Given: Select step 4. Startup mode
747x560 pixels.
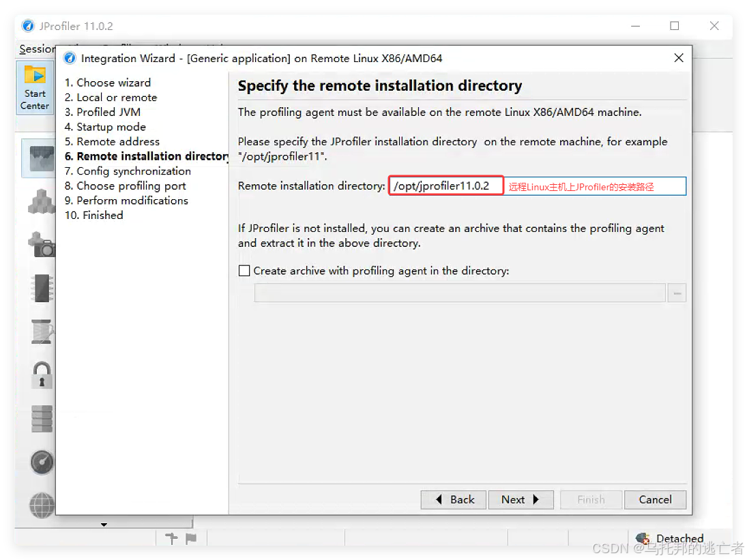Looking at the screenshot, I should pos(105,127).
